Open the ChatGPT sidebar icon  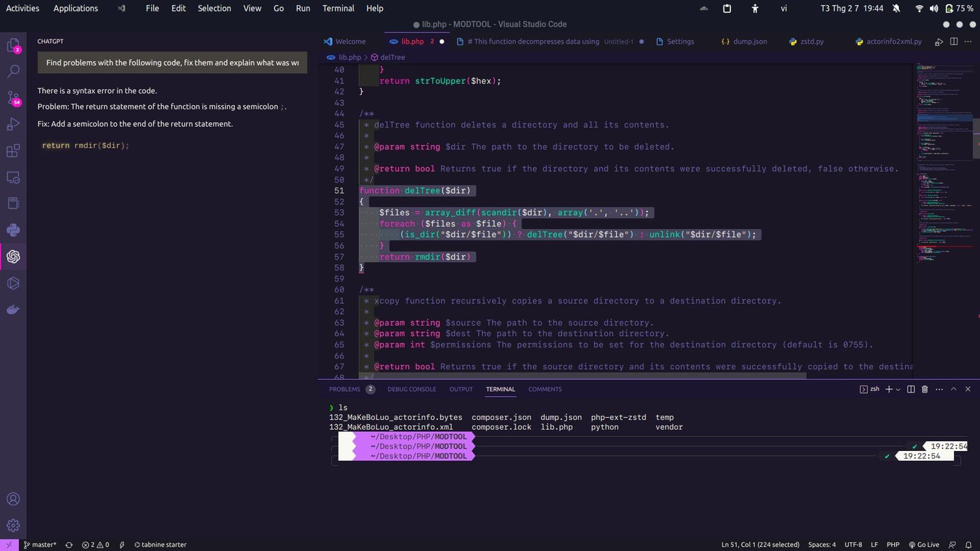(13, 256)
